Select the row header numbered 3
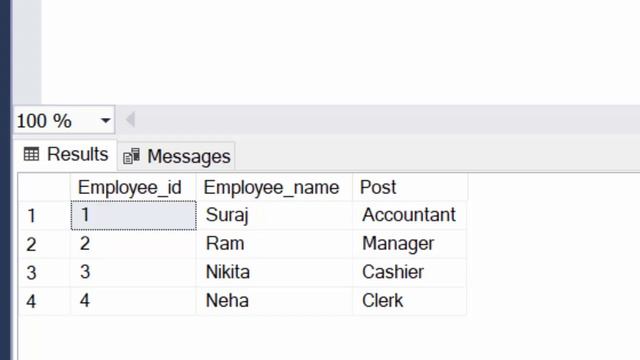Image resolution: width=640 pixels, height=360 pixels. pos(44,272)
